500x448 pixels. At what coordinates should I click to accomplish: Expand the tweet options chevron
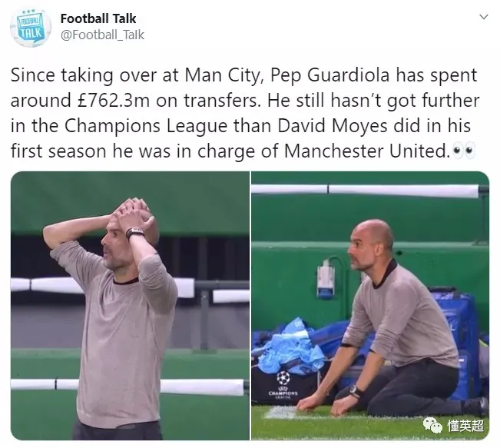click(x=484, y=17)
